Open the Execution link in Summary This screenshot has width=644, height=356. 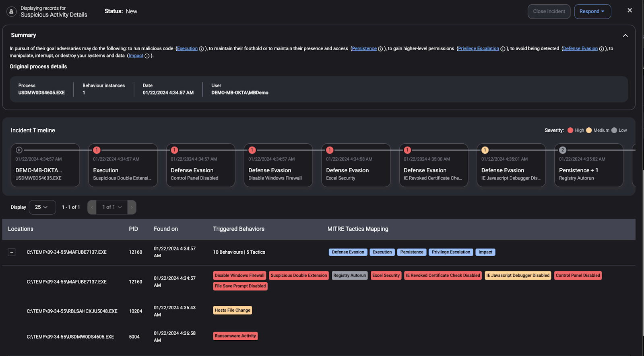click(x=187, y=49)
